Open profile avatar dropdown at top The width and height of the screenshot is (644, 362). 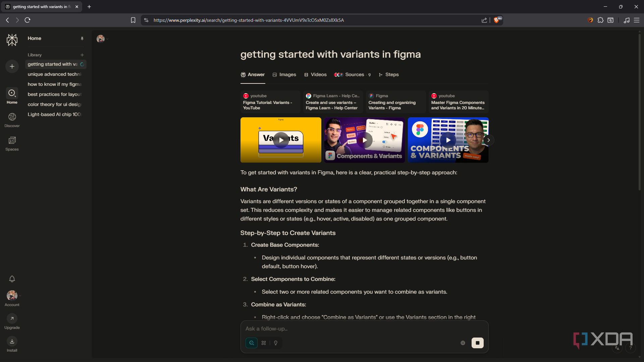click(102, 39)
